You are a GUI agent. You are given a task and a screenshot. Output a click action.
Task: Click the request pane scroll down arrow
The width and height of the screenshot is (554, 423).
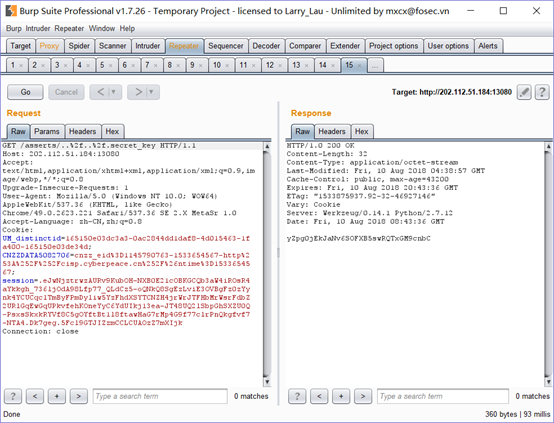click(267, 382)
